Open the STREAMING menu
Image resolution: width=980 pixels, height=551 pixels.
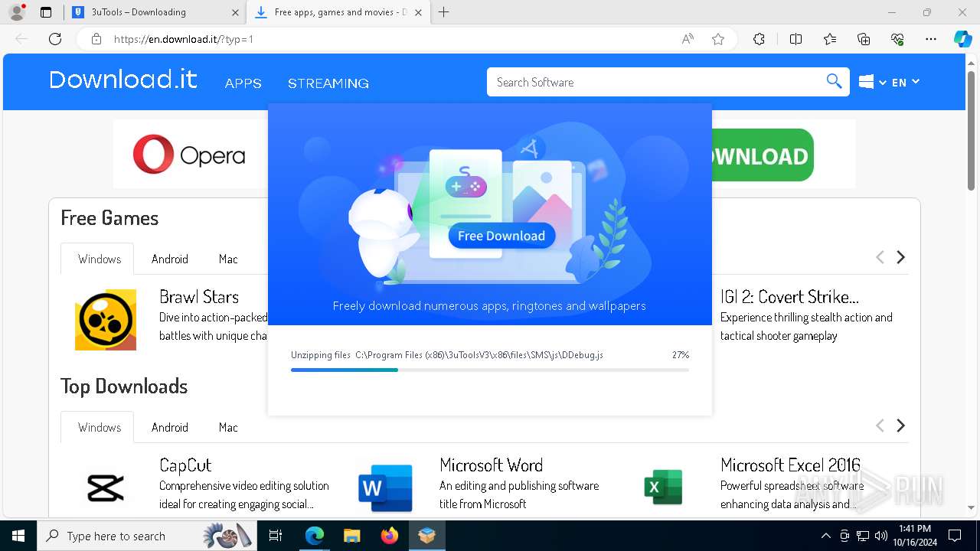(328, 83)
